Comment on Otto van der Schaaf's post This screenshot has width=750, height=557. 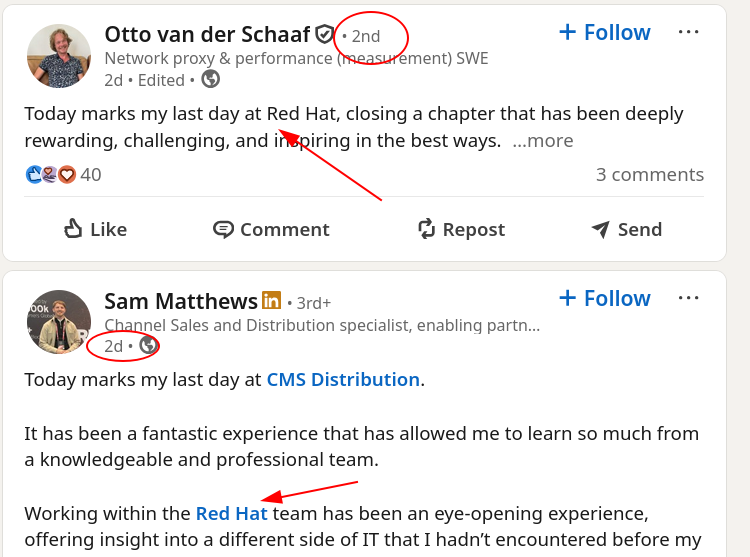[x=271, y=229]
